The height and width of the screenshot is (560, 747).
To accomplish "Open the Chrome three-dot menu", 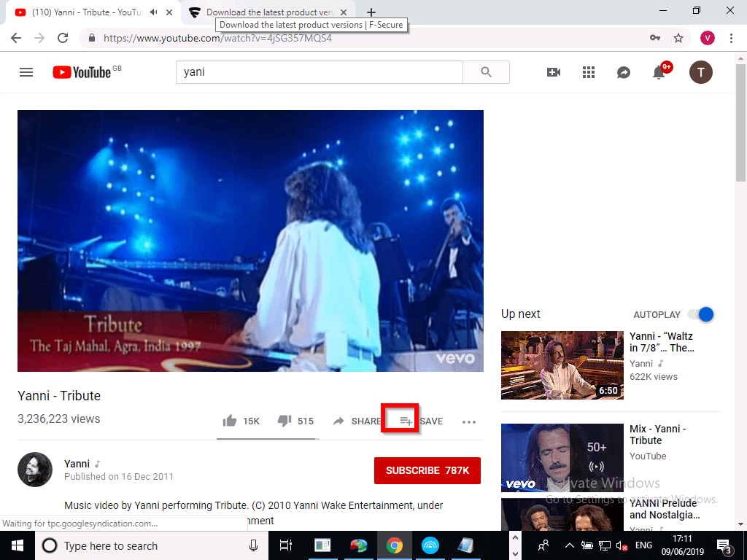I will [731, 38].
